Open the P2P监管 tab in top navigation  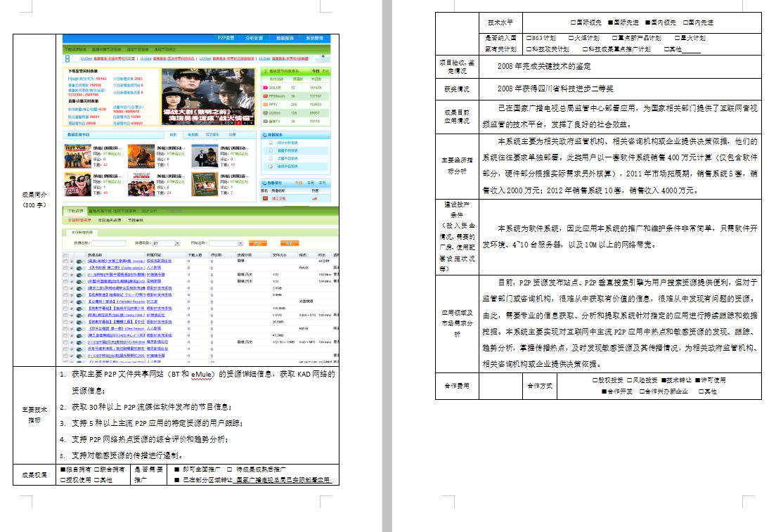tap(226, 37)
